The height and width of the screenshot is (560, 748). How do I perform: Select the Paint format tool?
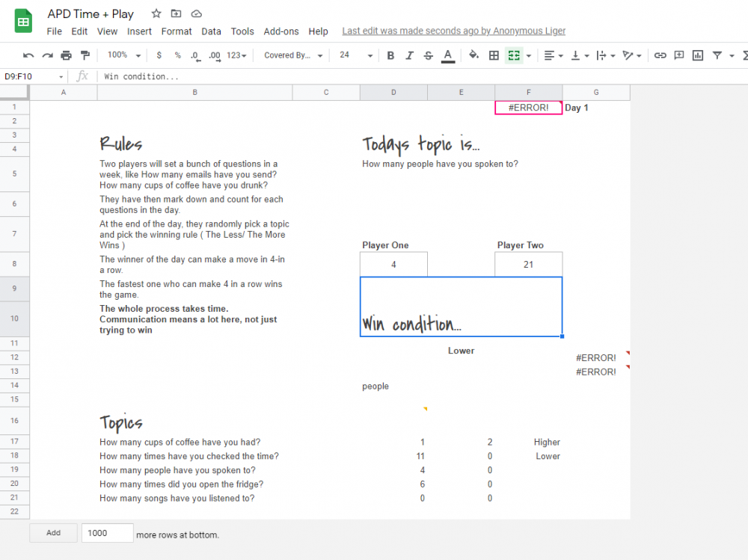point(85,55)
